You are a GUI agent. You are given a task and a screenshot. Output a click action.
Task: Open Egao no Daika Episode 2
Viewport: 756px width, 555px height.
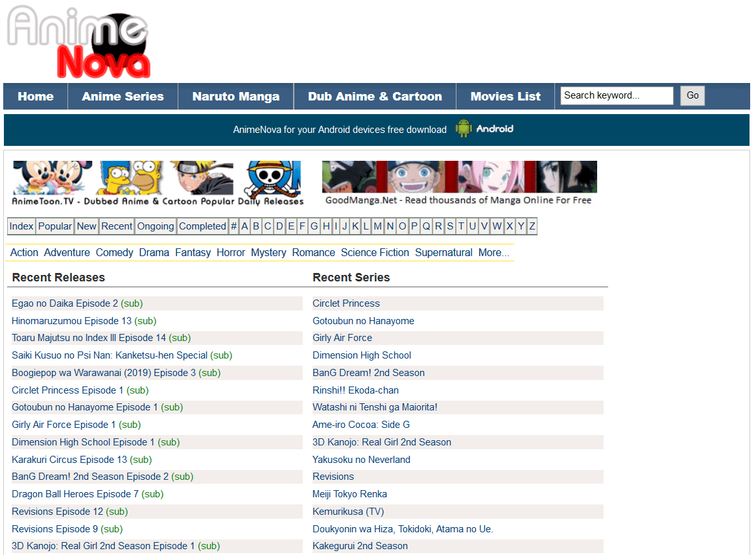pos(65,303)
